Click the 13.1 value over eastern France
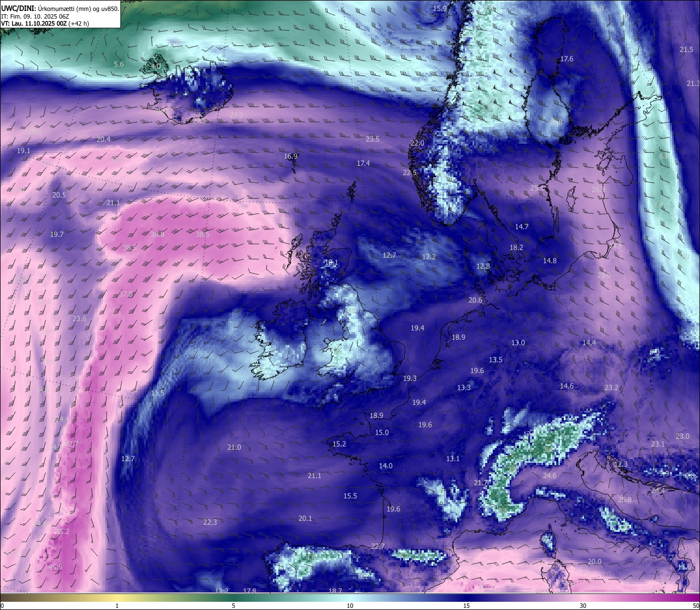 (x=453, y=458)
